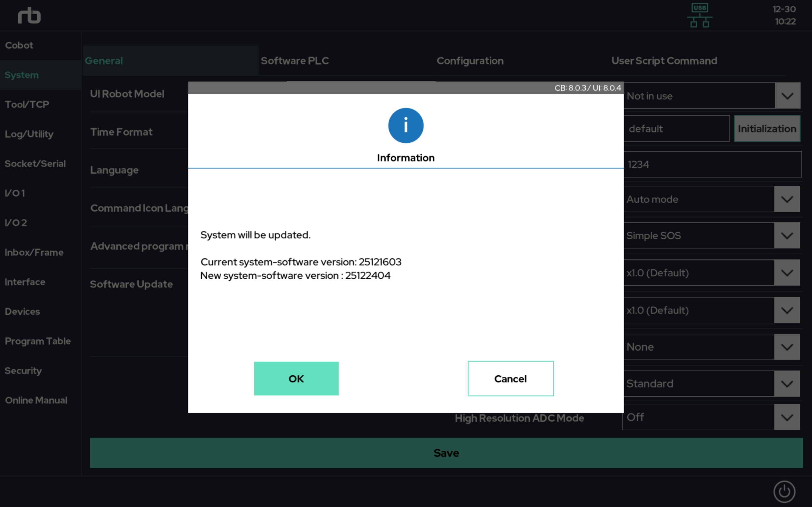The image size is (812, 507).
Task: Select Tool/TCP in sidebar
Action: pos(27,104)
